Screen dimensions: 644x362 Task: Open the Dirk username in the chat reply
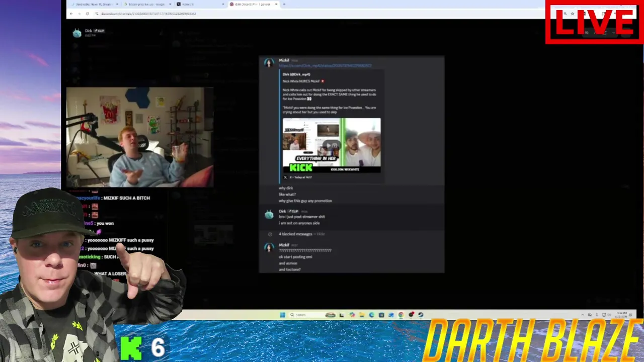click(x=282, y=211)
